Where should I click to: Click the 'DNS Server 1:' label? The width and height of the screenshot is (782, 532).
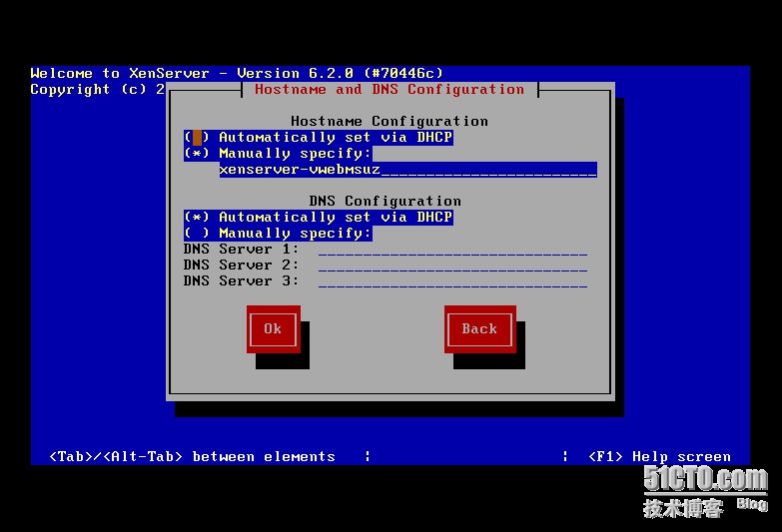(x=241, y=249)
